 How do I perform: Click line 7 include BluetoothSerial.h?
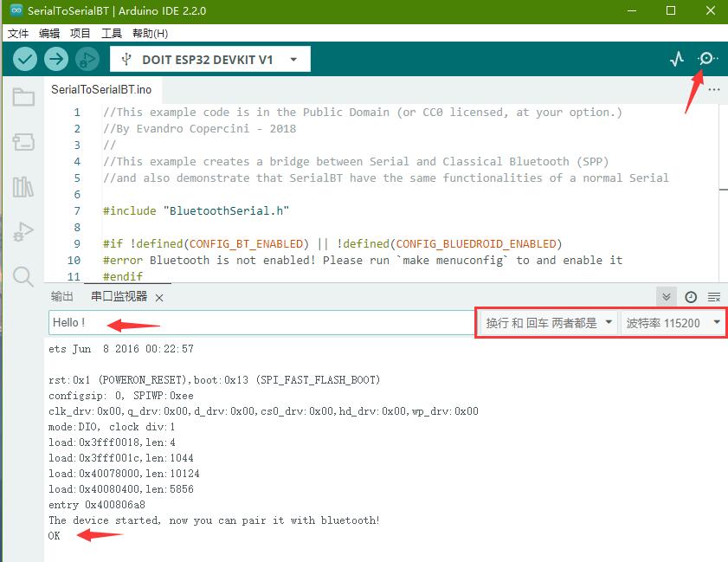pyautogui.click(x=196, y=211)
